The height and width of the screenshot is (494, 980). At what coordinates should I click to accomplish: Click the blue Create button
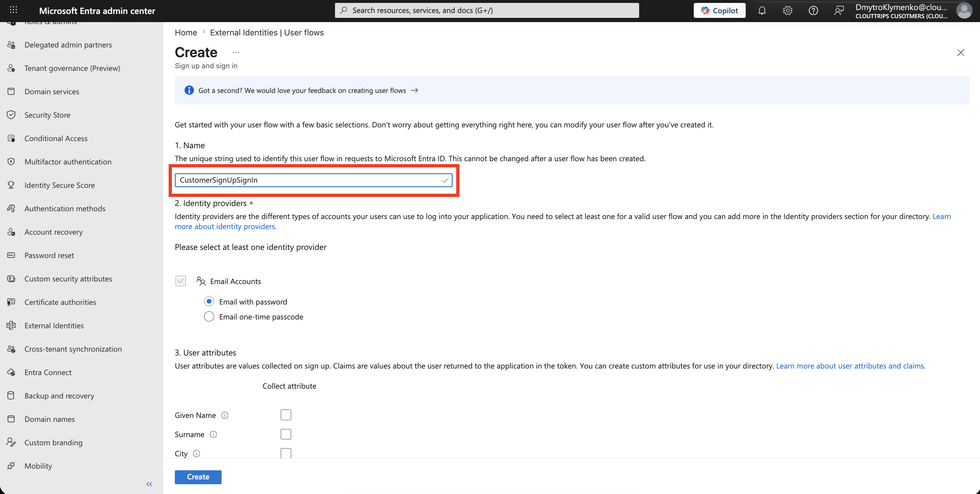198,477
